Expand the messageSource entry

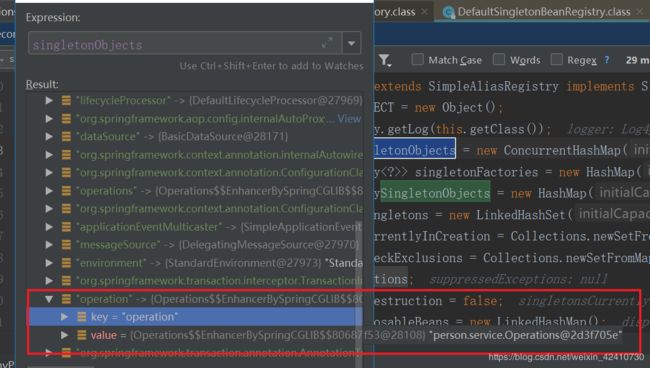pos(49,245)
